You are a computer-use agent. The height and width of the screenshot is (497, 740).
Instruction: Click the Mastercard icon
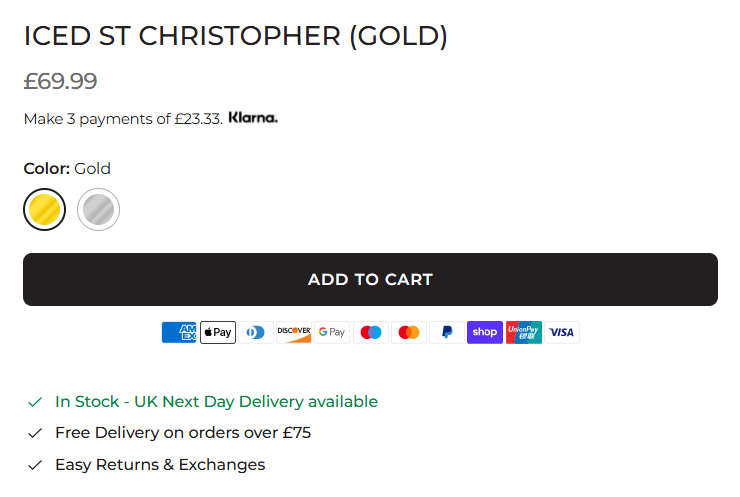click(x=409, y=332)
